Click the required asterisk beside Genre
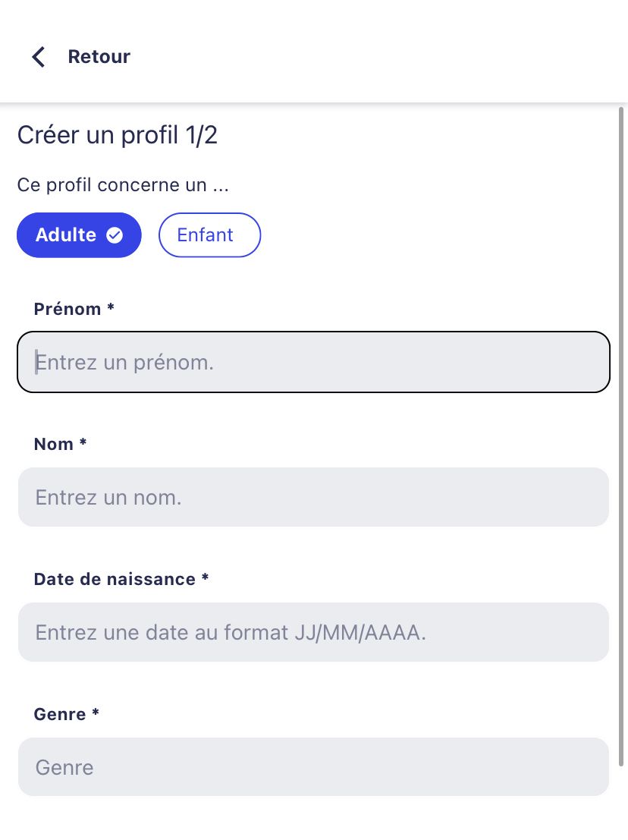This screenshot has height=840, width=628. [96, 712]
